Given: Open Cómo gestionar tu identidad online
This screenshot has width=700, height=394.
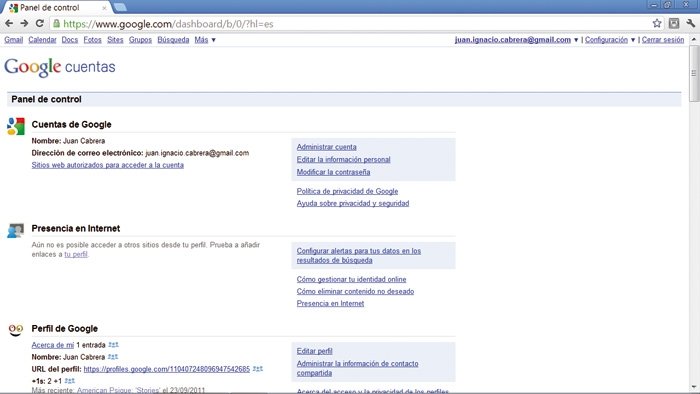Looking at the screenshot, I should pos(351,279).
